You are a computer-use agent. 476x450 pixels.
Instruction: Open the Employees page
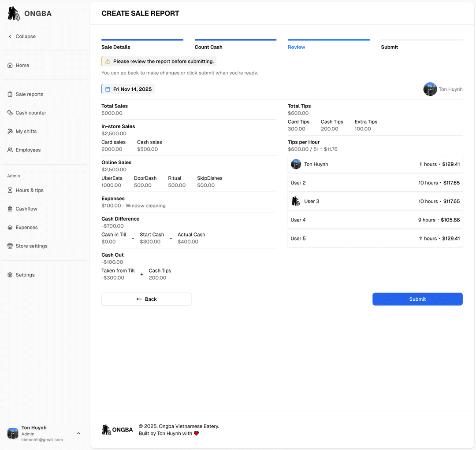tap(28, 150)
